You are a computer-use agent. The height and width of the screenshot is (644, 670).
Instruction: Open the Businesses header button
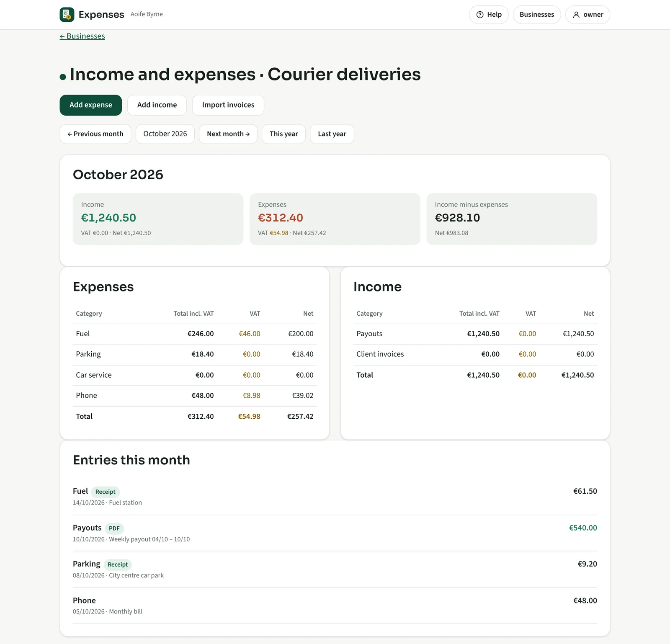[536, 15]
